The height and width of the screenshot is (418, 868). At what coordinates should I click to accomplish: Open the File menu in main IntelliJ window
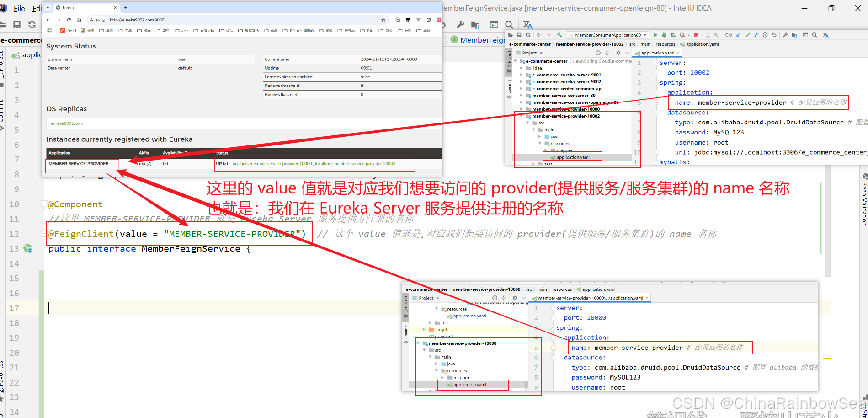(x=20, y=8)
